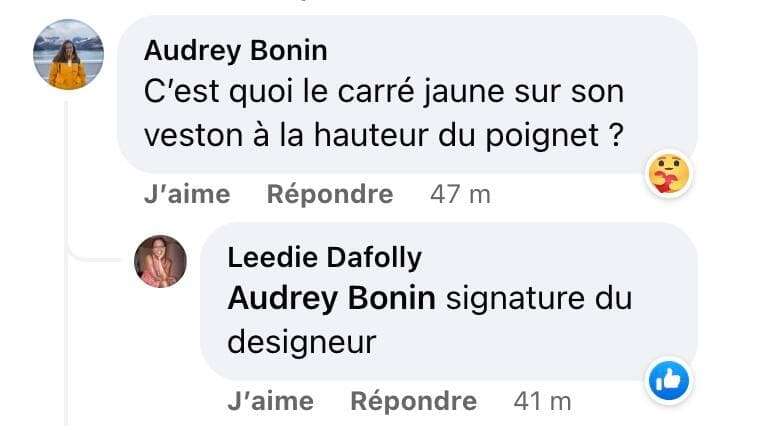
Task: Click the line "veston à la hauteur du poignet"
Action: coord(384,134)
